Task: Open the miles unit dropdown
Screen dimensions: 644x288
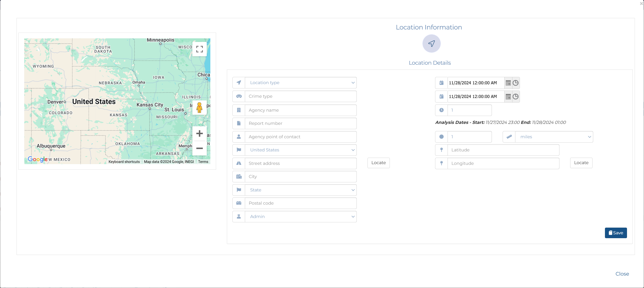Action: (x=554, y=137)
